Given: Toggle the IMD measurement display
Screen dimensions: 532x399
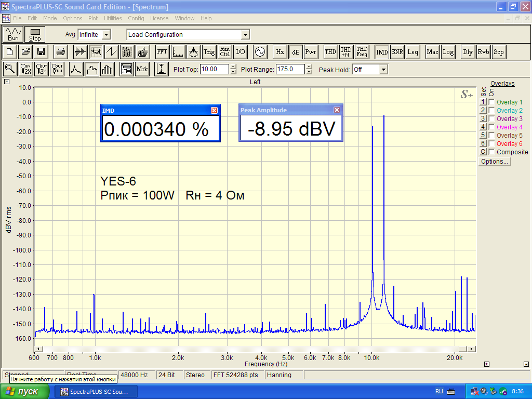Looking at the screenshot, I should click(x=382, y=52).
